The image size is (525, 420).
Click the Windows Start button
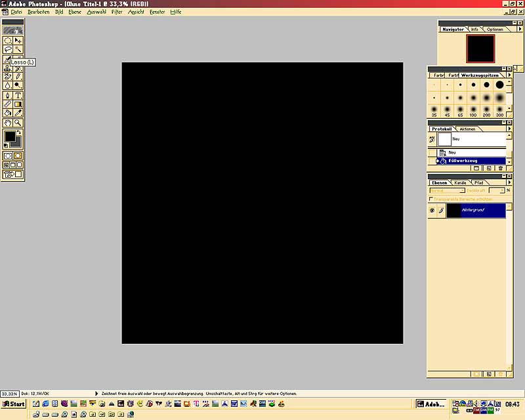pyautogui.click(x=14, y=404)
